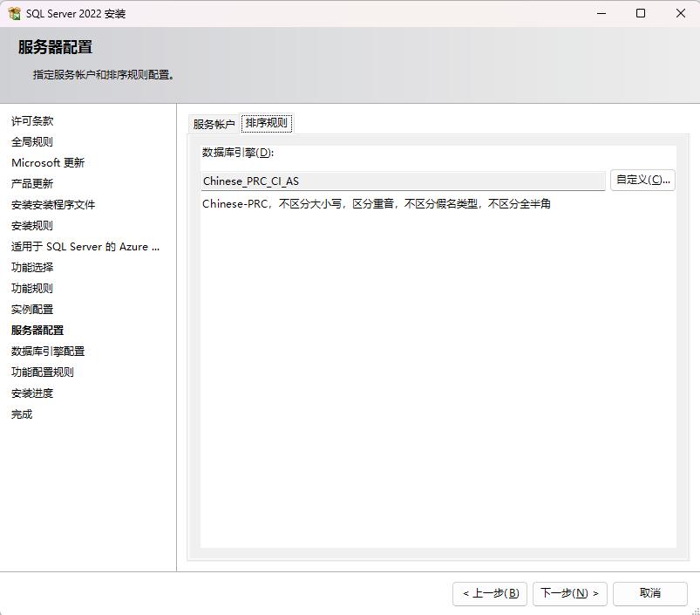This screenshot has width=700, height=615.
Task: Select 功能配置规则 in the left panel
Action: pos(43,372)
